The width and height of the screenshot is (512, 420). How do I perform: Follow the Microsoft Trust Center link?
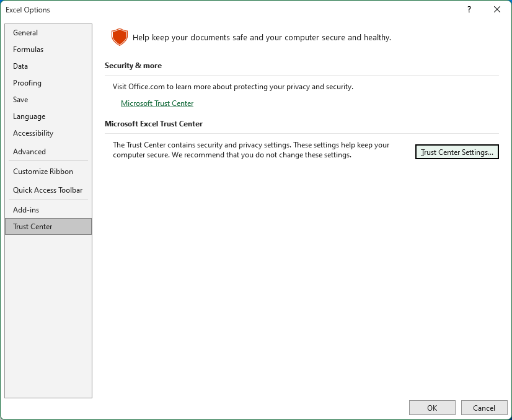(157, 103)
